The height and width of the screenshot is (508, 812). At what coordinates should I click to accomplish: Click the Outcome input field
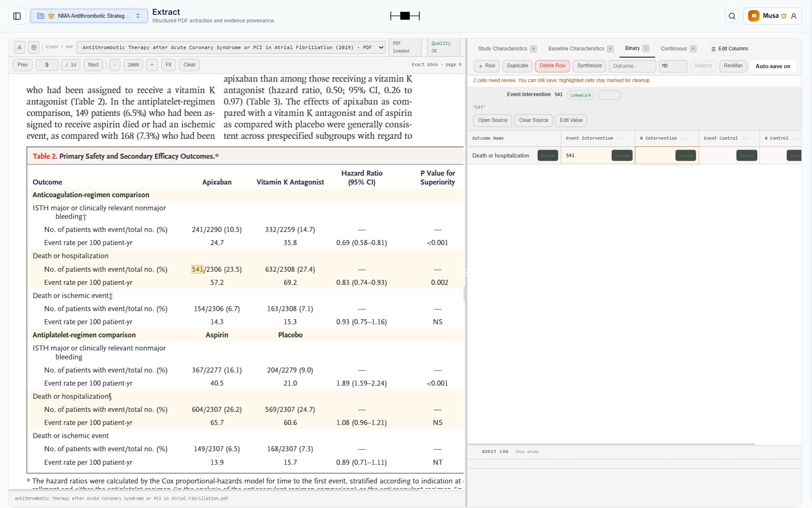click(x=633, y=66)
